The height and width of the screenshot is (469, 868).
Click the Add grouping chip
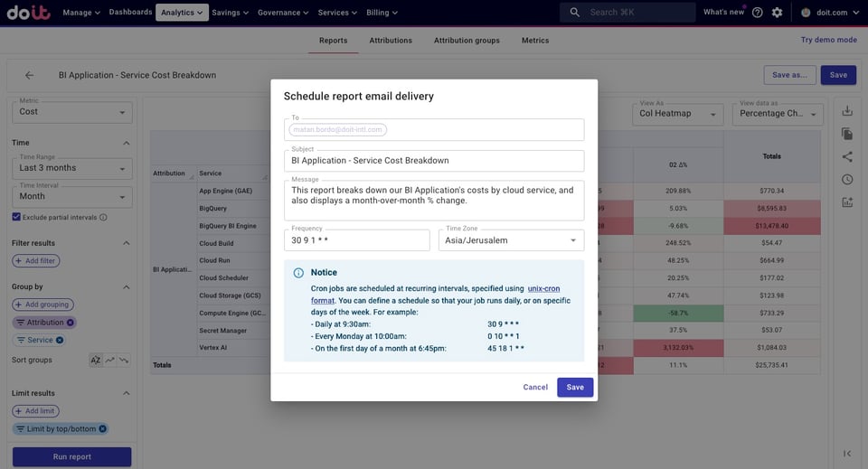(x=42, y=305)
